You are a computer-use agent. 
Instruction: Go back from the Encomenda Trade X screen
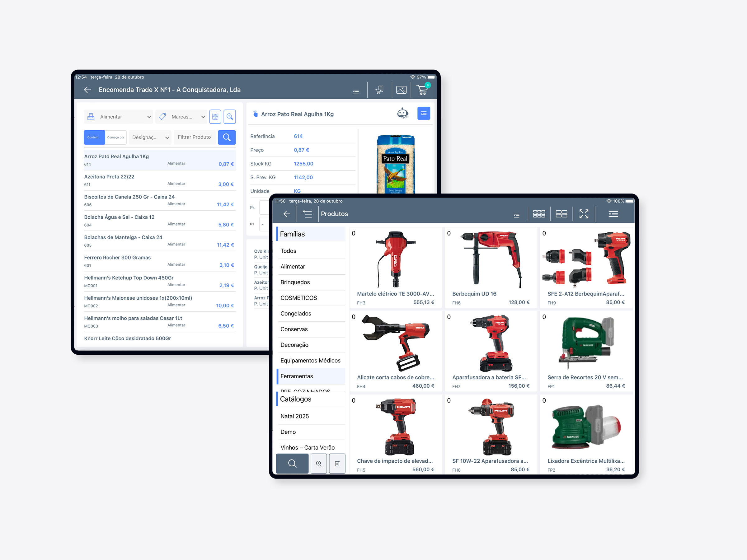[x=87, y=90]
